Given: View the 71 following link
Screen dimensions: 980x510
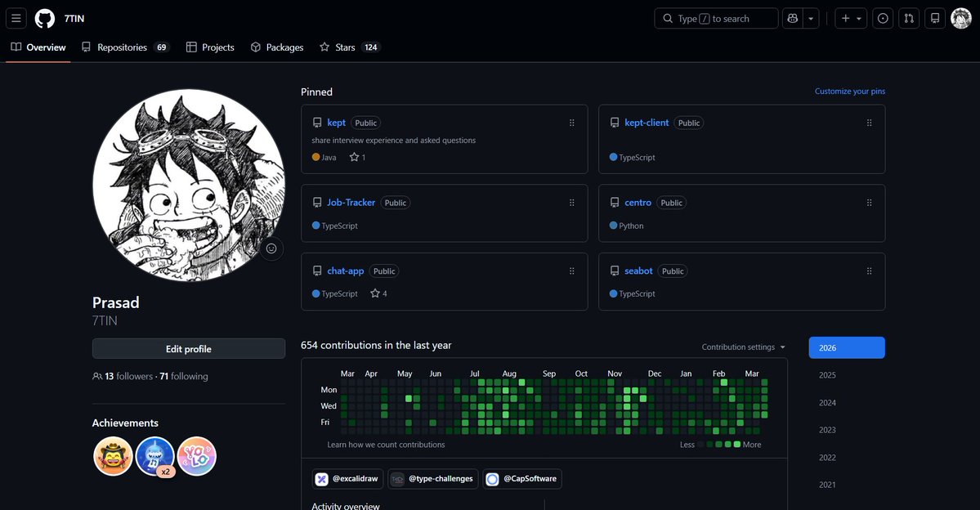Looking at the screenshot, I should [184, 376].
